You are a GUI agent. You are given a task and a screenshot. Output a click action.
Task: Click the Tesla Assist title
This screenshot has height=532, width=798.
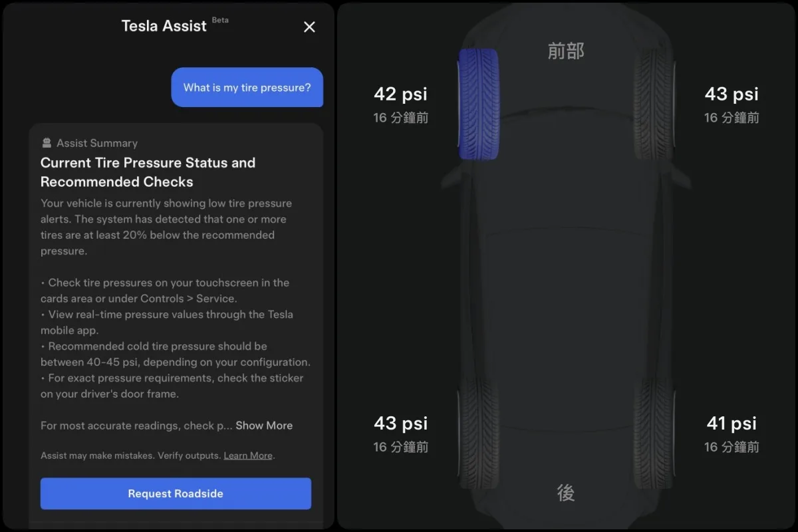(x=164, y=26)
